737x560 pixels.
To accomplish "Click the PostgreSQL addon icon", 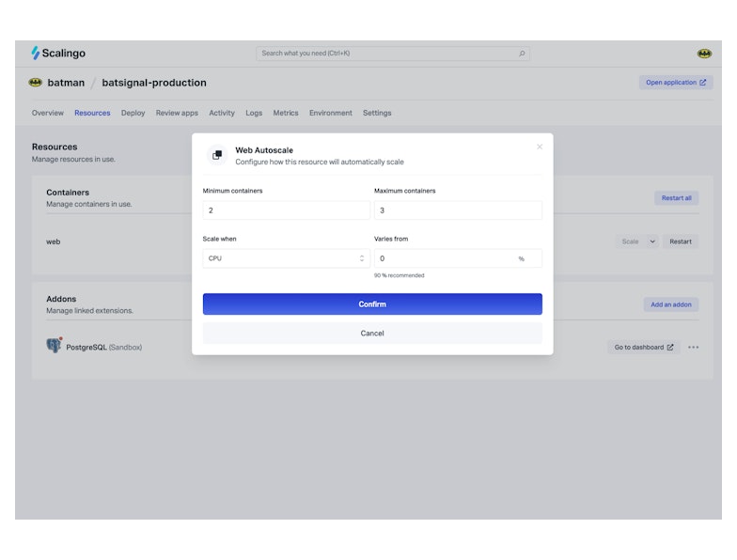I will click(55, 346).
